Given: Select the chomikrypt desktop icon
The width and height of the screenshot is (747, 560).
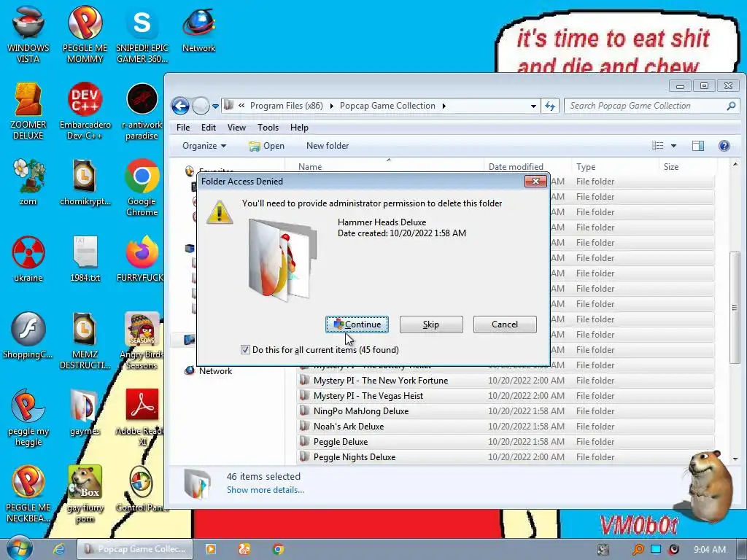Looking at the screenshot, I should [85, 183].
